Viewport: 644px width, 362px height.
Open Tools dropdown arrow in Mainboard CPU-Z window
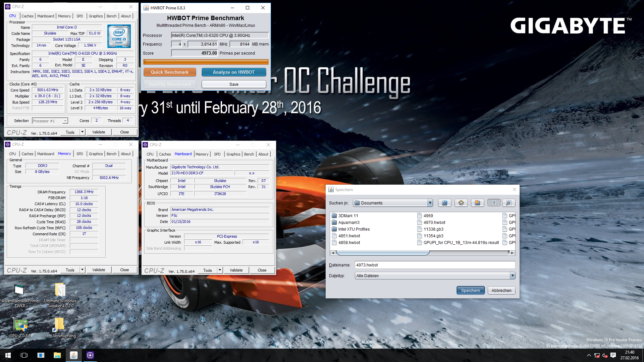[x=220, y=270]
